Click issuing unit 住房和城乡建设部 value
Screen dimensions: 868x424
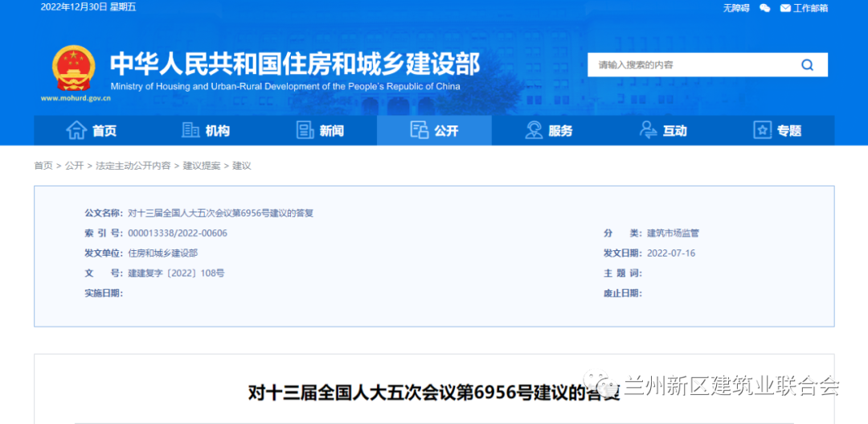click(x=162, y=253)
